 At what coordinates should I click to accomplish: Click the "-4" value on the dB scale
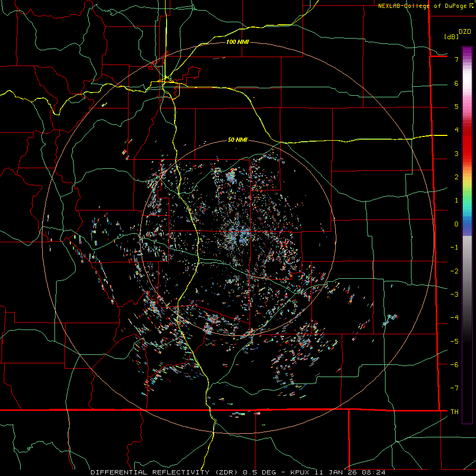click(454, 318)
